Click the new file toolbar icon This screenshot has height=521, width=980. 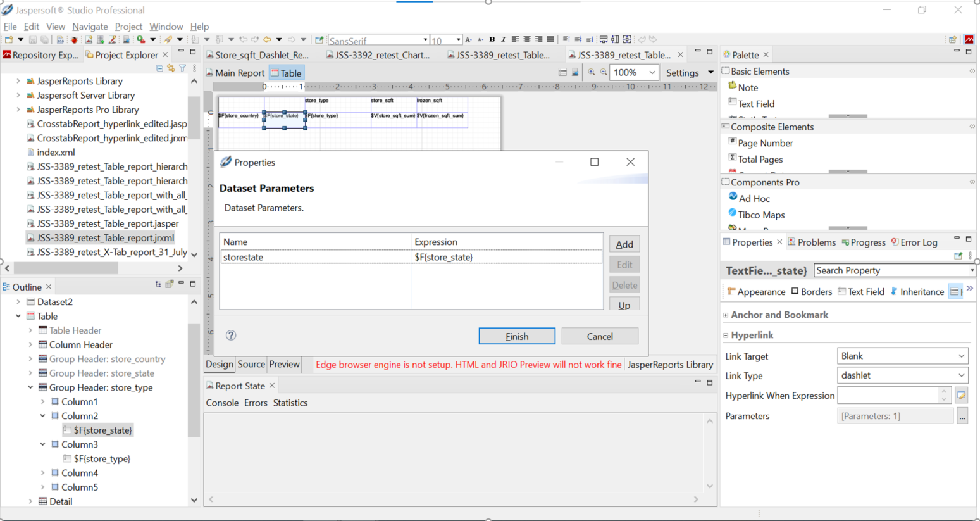8,39
